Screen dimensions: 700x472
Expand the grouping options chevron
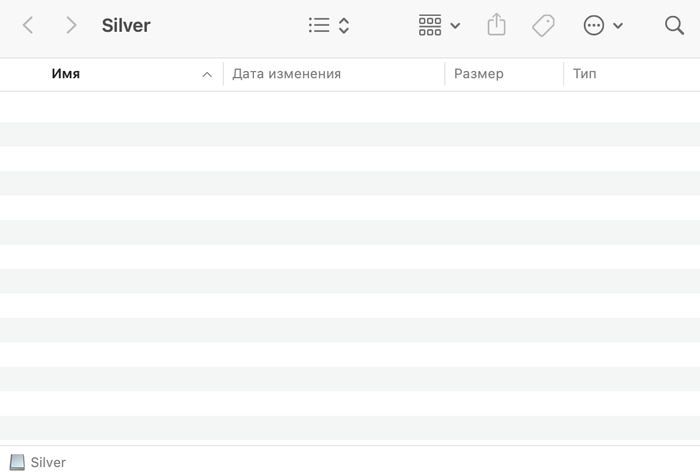click(x=456, y=26)
